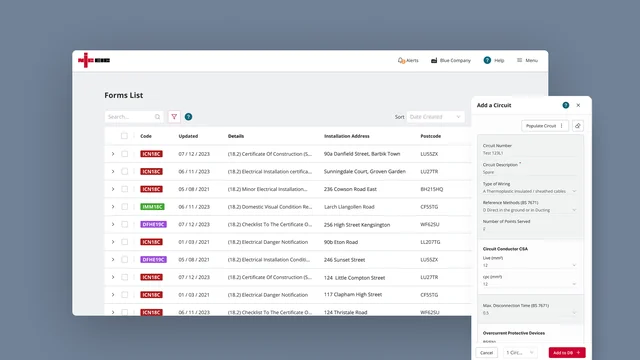Click DFHE19C badge on 246 Sunset Street row

[x=153, y=260]
